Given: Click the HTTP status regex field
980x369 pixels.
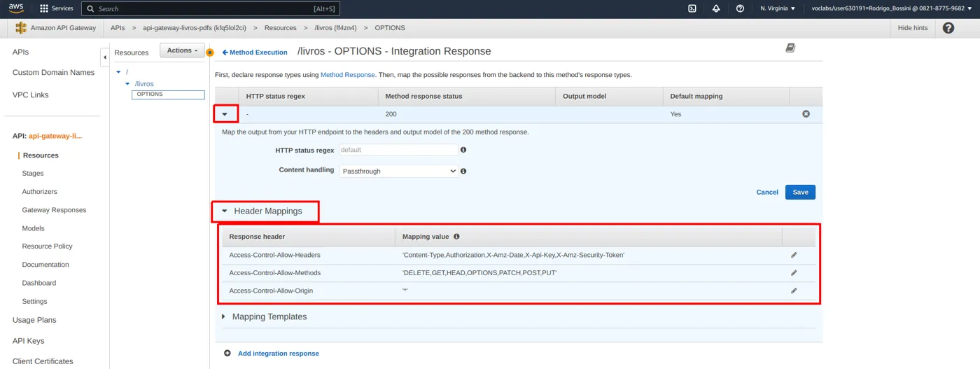Looking at the screenshot, I should click(398, 150).
